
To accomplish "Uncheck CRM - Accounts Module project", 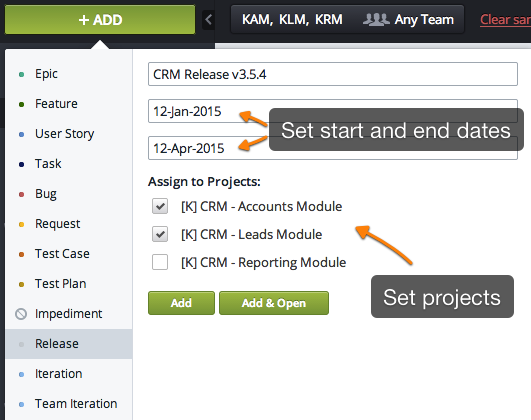I will (160, 206).
